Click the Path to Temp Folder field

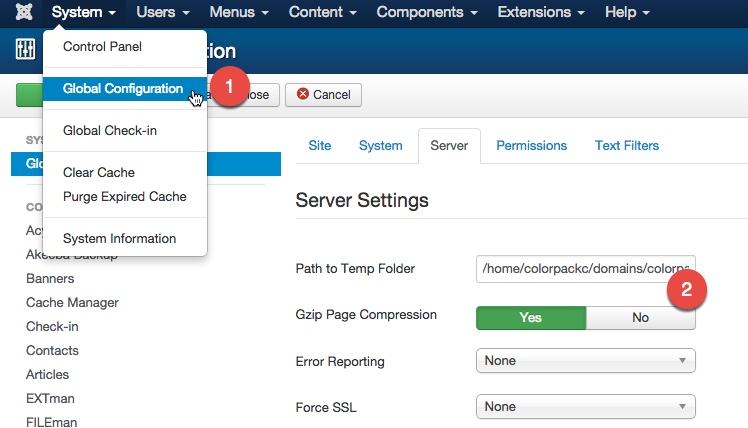586,269
